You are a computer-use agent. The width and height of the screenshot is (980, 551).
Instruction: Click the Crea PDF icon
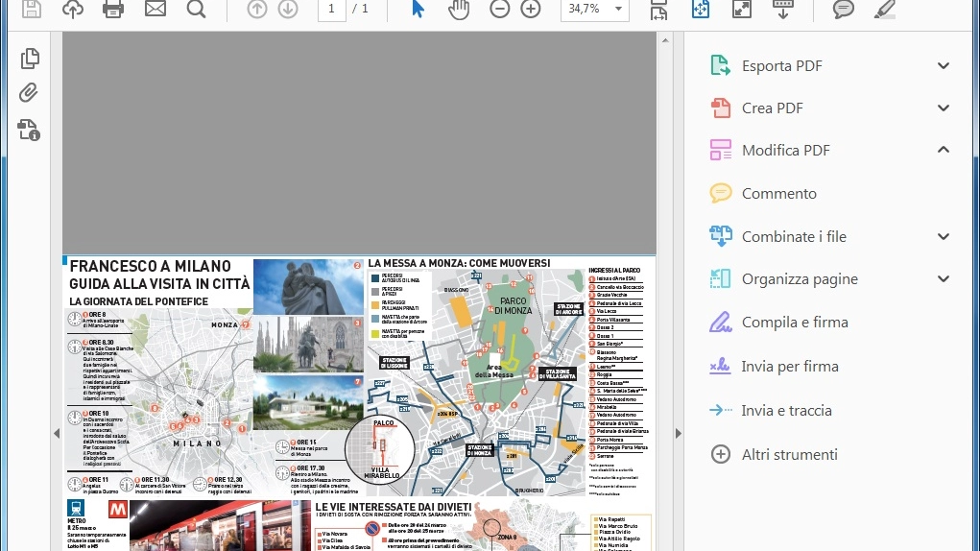coord(720,108)
